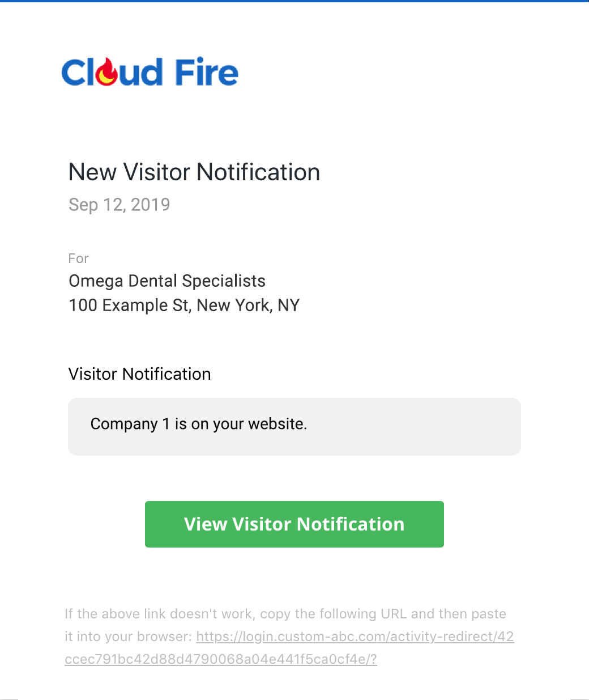
Task: Click the flame icon in the Cloud Fire logo
Action: click(107, 72)
